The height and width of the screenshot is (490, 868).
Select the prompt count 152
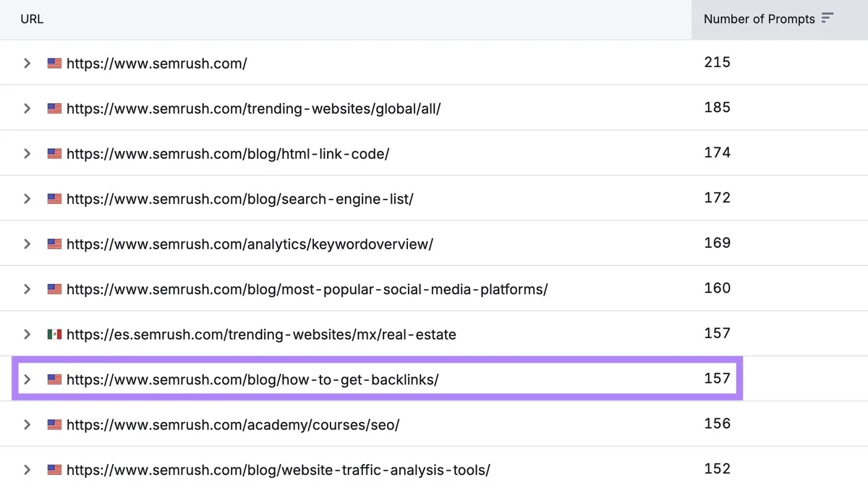point(718,468)
